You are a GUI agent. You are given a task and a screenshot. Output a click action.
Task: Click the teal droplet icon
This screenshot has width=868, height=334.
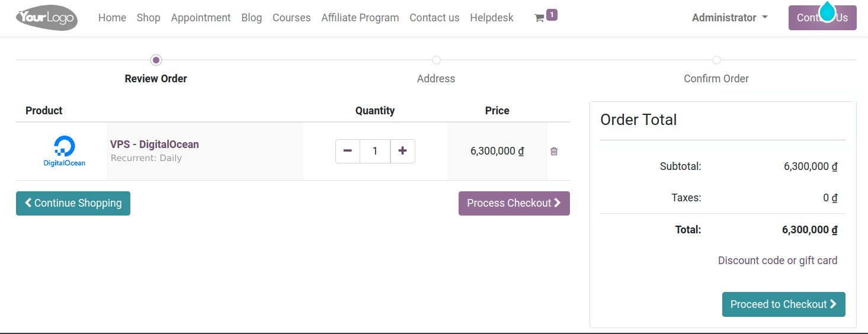(x=827, y=11)
